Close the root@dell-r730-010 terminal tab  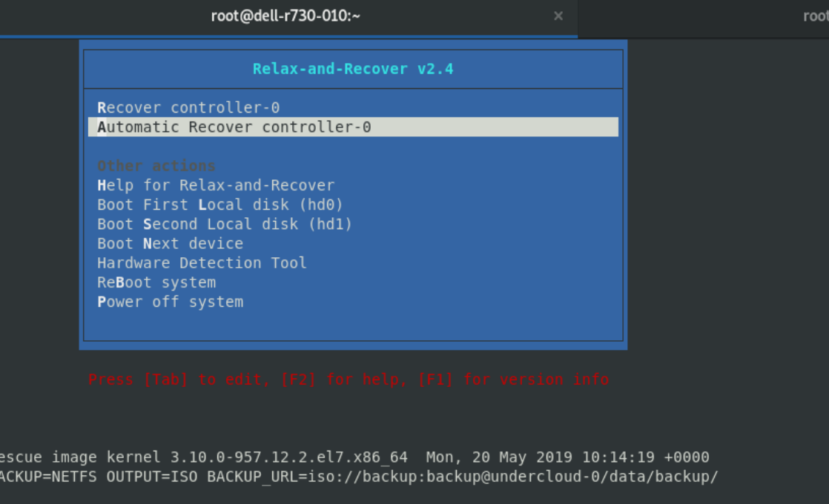point(558,16)
